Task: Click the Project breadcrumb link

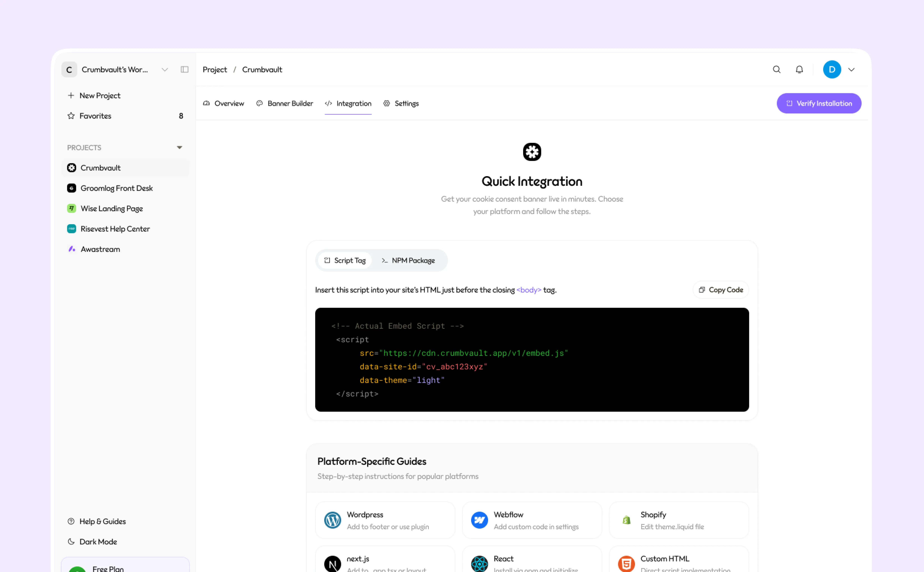Action: [x=215, y=70]
